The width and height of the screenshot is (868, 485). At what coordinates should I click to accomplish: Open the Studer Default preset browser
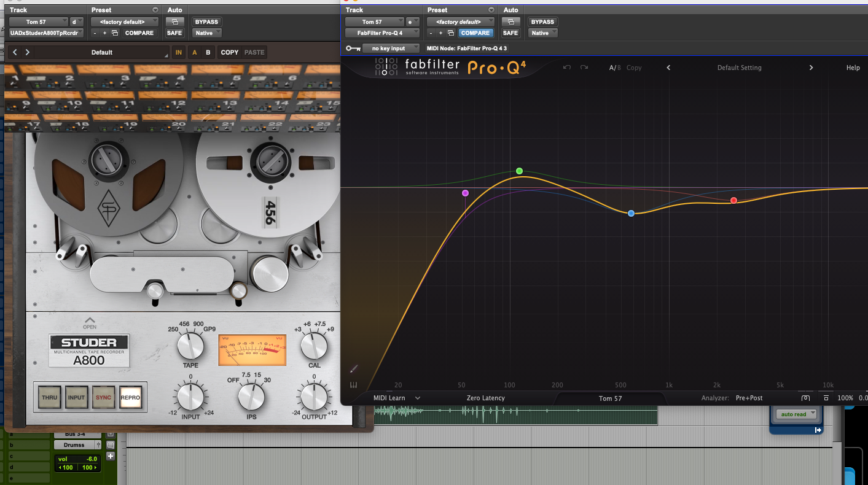click(x=102, y=52)
